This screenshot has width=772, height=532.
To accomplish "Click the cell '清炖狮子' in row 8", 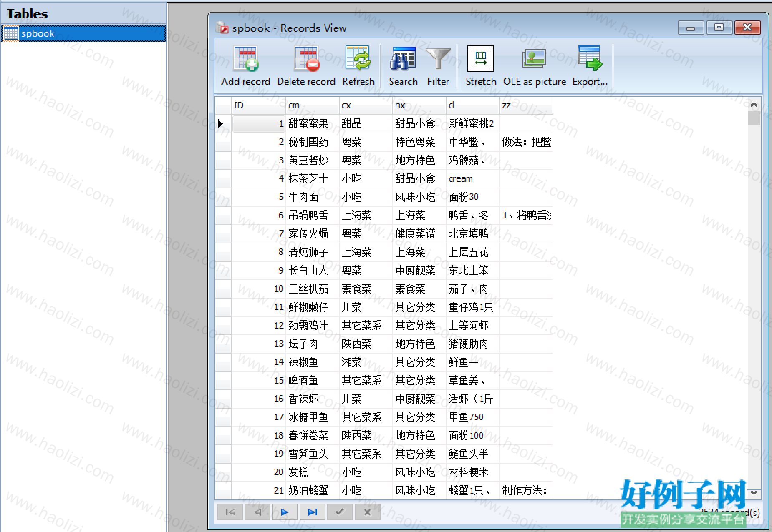I will (313, 252).
